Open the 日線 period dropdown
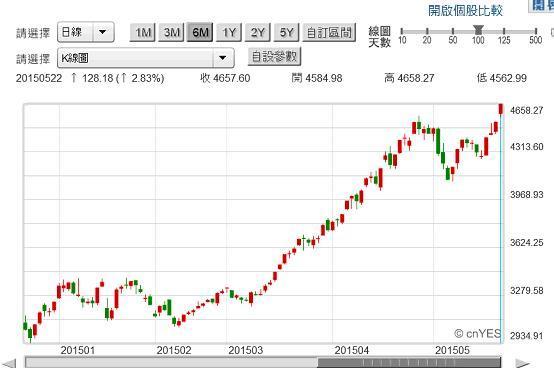This screenshot has height=368, width=554. point(86,32)
